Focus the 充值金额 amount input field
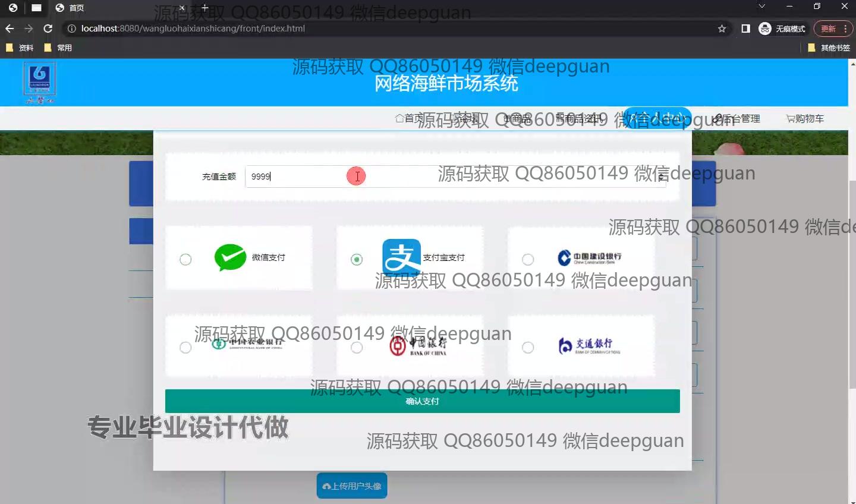Image resolution: width=856 pixels, height=504 pixels. click(455, 177)
